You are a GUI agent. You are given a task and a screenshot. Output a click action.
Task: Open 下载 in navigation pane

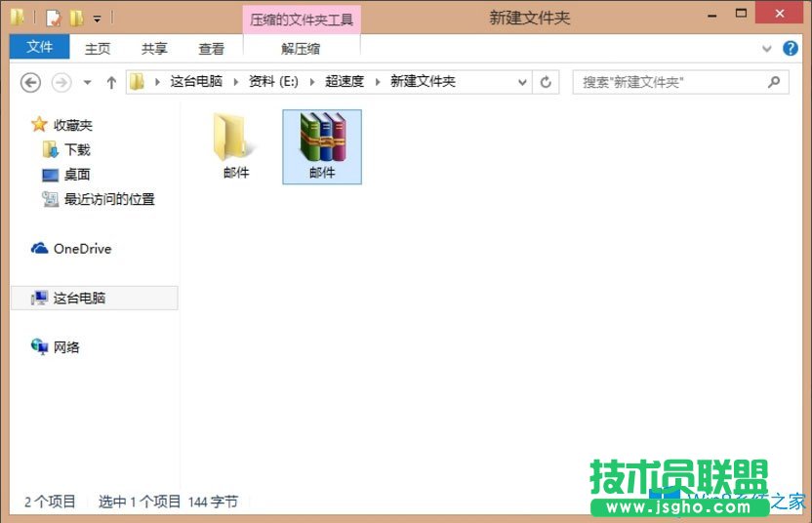pyautogui.click(x=77, y=149)
